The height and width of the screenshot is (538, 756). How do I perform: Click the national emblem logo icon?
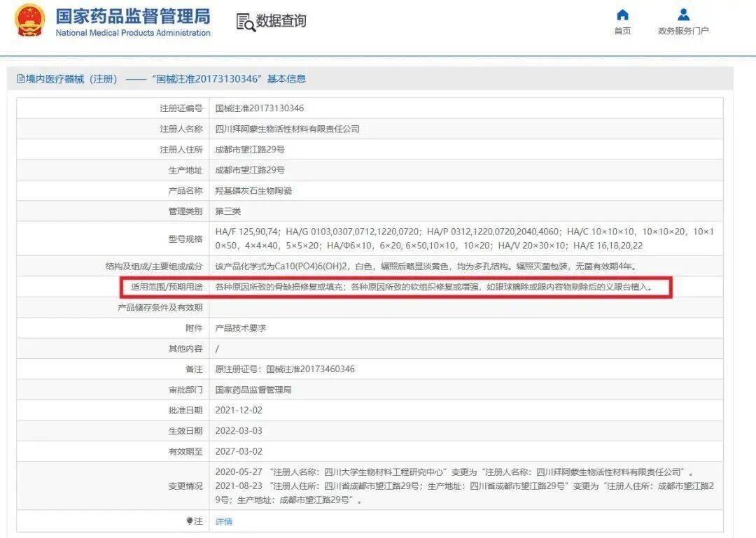point(28,21)
